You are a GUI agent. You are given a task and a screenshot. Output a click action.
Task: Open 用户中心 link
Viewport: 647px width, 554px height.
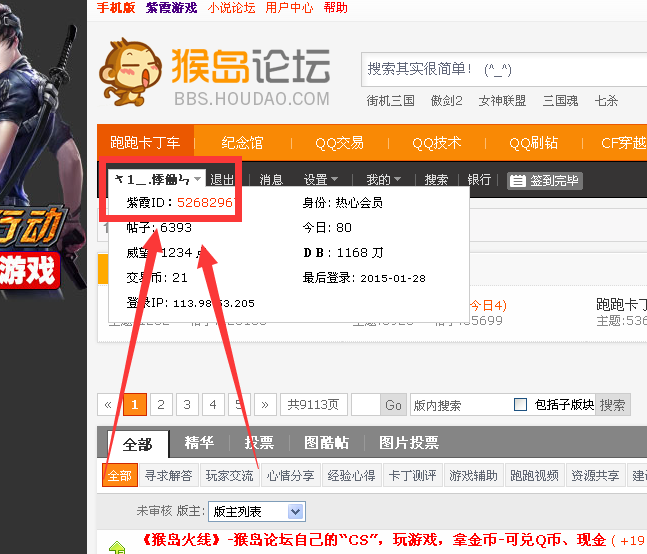click(x=289, y=7)
